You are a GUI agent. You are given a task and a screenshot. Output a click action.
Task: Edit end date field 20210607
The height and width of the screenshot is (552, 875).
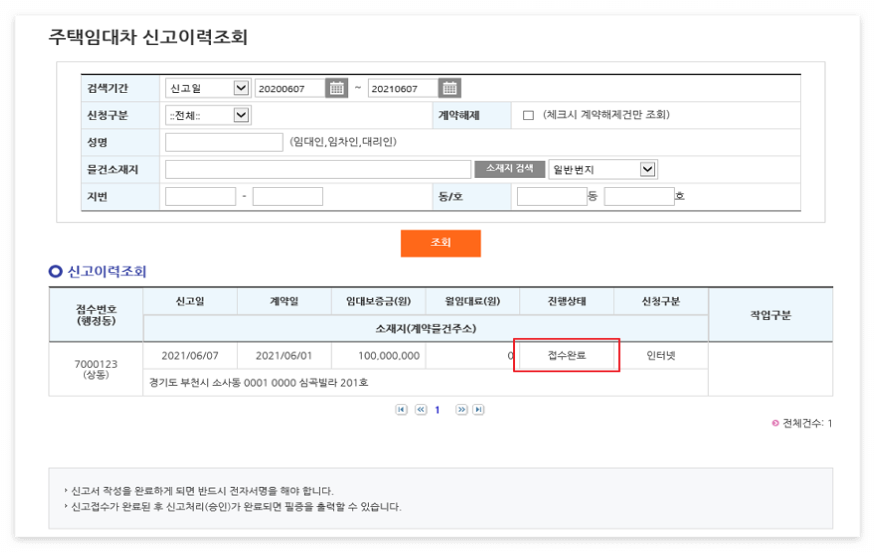click(403, 88)
